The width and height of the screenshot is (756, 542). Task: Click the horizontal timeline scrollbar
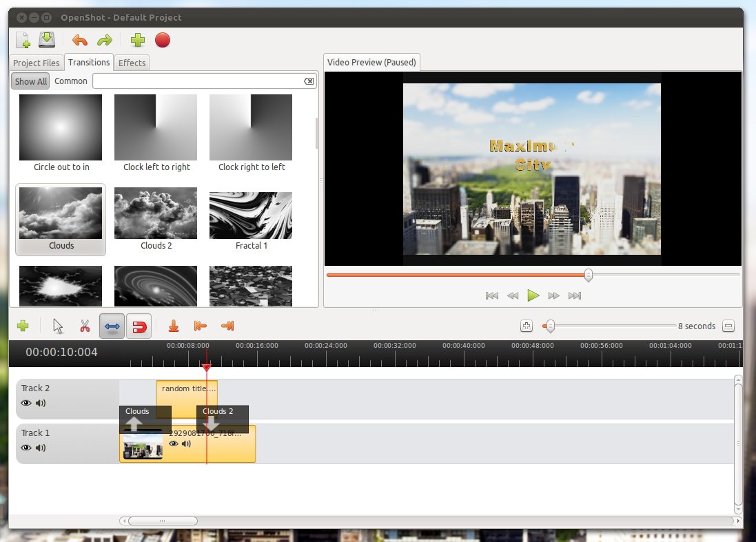click(x=163, y=521)
